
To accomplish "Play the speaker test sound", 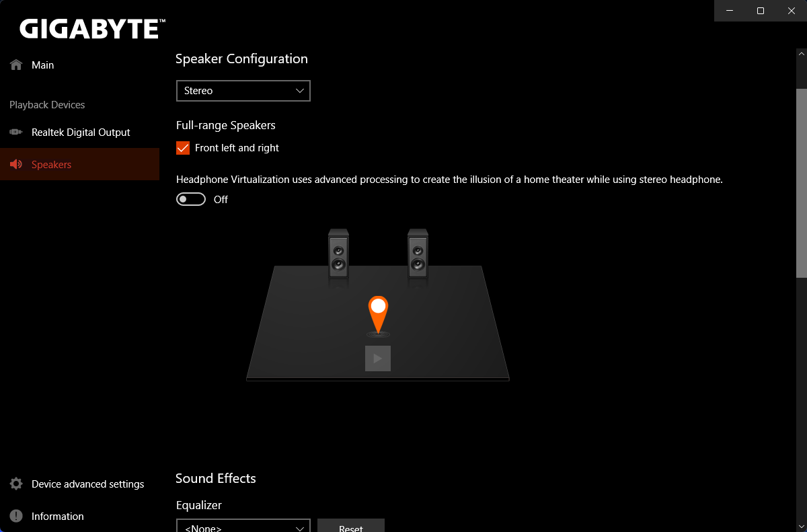I will (x=377, y=358).
